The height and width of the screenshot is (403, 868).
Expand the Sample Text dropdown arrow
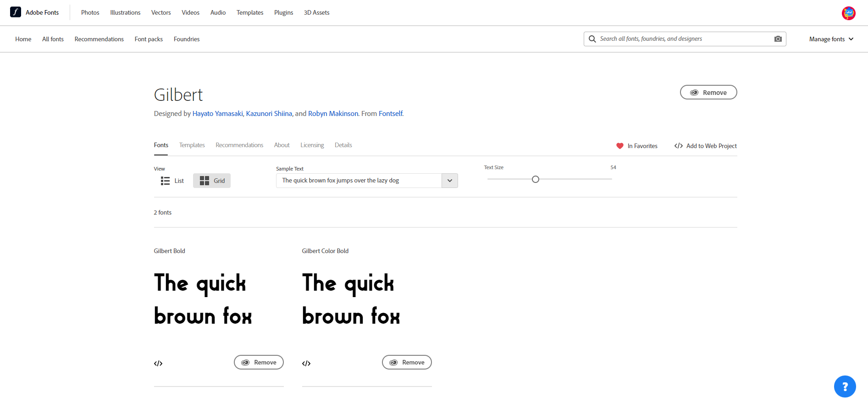(x=450, y=181)
